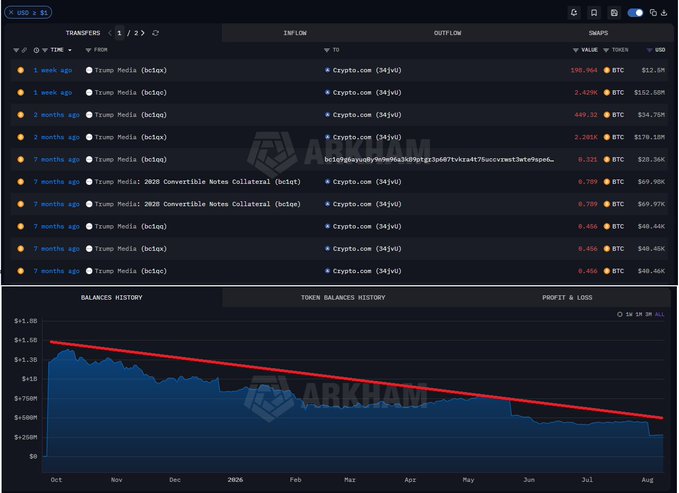Image resolution: width=679 pixels, height=493 pixels.
Task: Switch to the Swaps tab
Action: click(x=598, y=33)
